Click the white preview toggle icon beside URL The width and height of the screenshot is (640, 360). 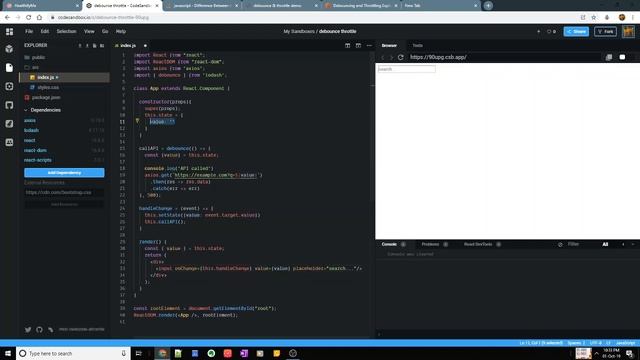tap(622, 57)
